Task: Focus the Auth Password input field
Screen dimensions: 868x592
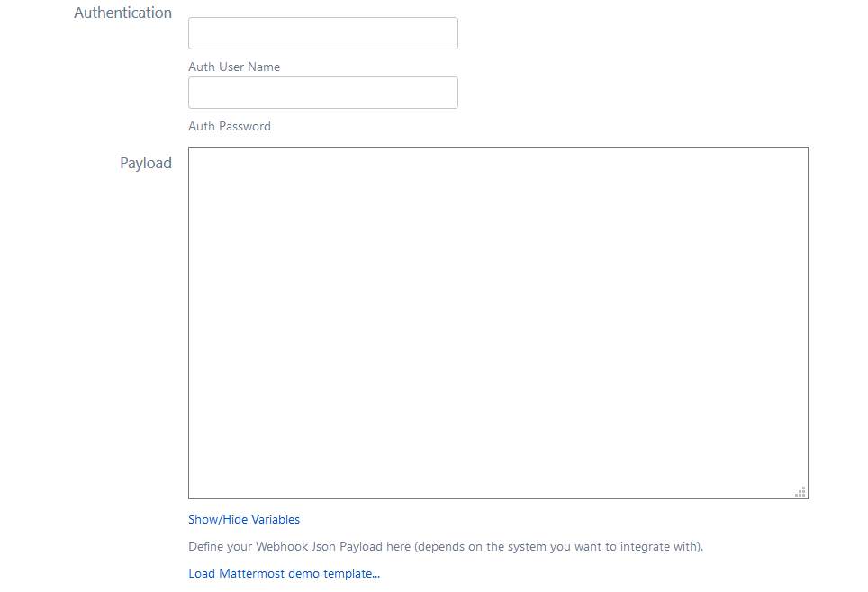Action: [322, 93]
